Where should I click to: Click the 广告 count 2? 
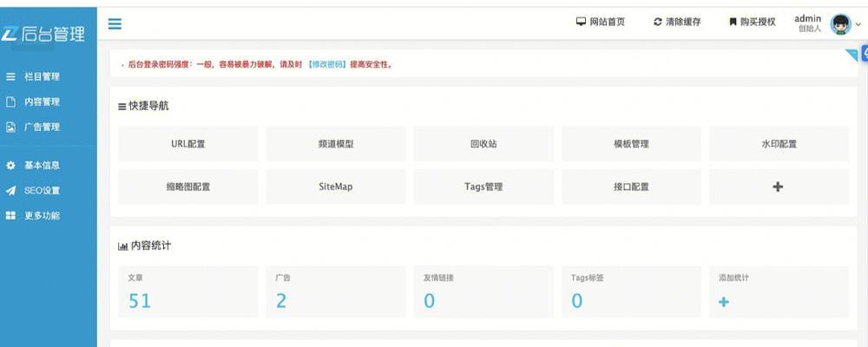click(281, 301)
